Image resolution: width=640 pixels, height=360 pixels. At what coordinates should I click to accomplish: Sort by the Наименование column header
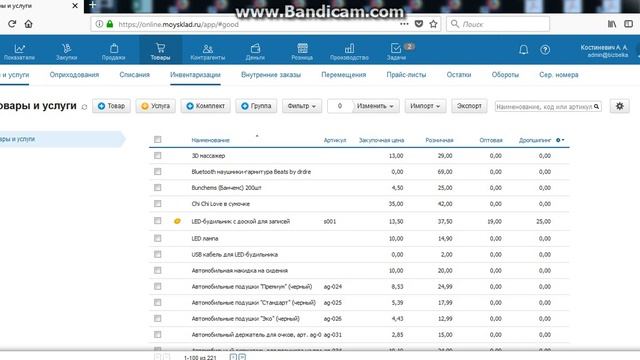(211, 140)
